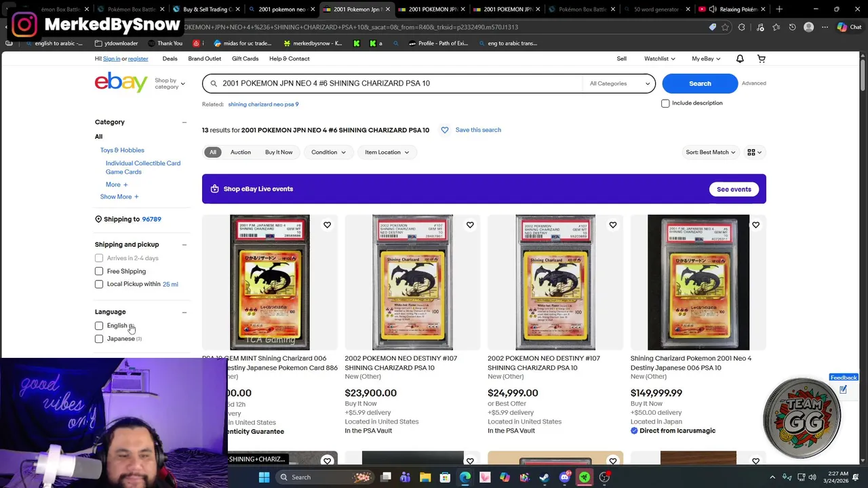
Task: Click heart on $23,900.00 listing image
Action: point(470,225)
